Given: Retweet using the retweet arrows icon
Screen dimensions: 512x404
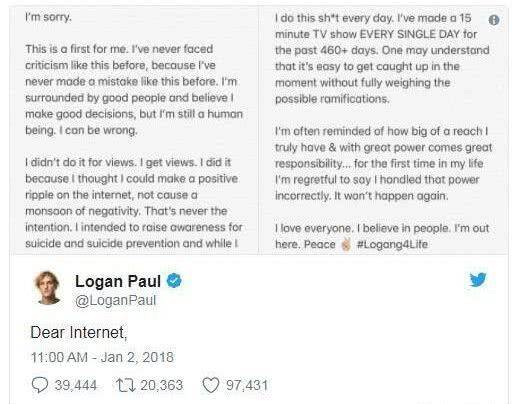Looking at the screenshot, I should (x=126, y=385).
